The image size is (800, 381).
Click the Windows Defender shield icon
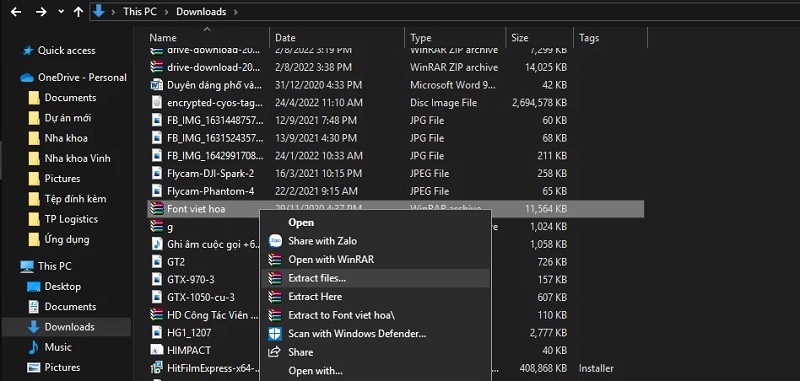coord(275,334)
